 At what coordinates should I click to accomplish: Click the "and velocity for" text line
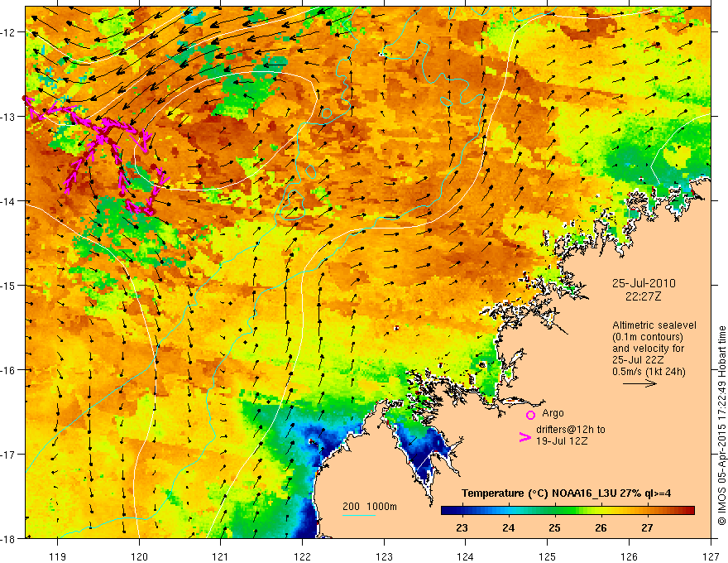tap(648, 349)
